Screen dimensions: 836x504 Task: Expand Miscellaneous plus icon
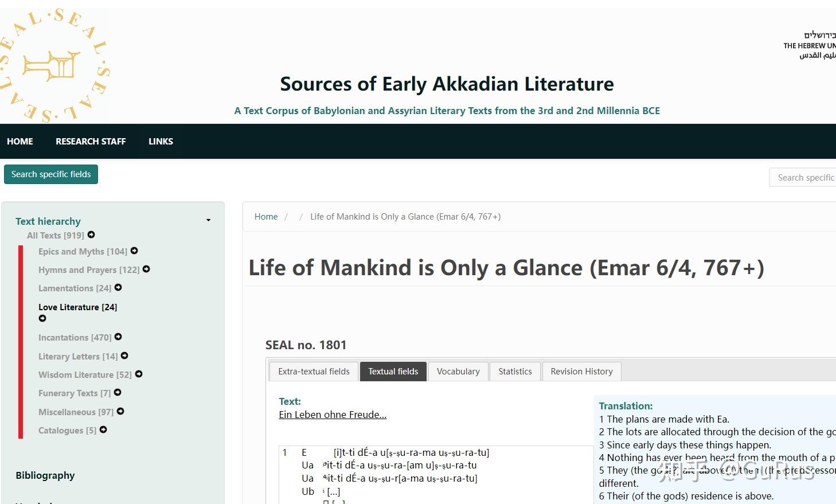click(x=120, y=411)
